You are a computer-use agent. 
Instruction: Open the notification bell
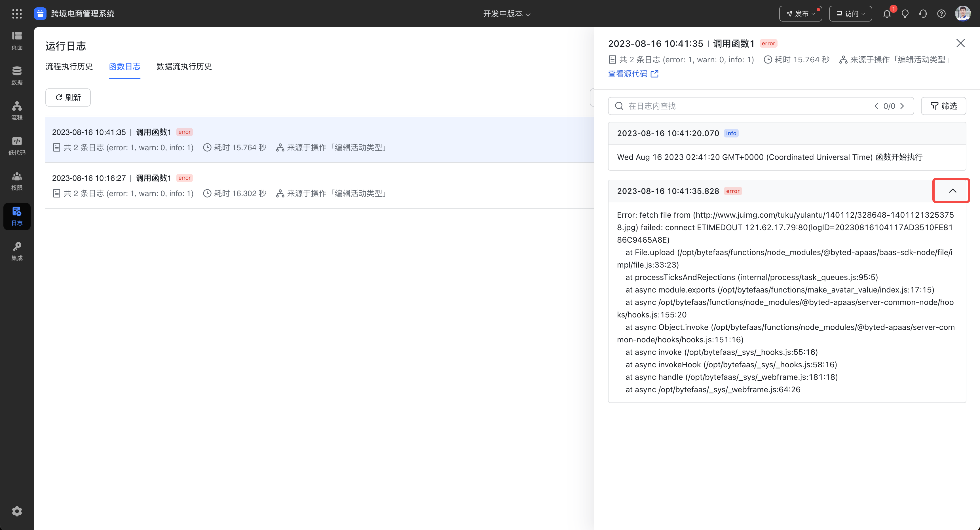887,14
